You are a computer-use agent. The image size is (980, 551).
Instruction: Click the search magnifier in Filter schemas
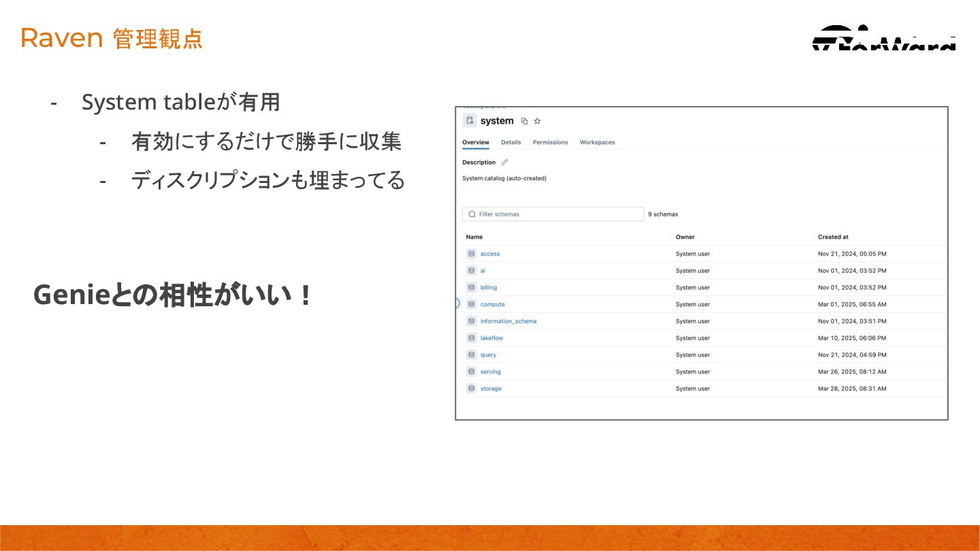click(472, 214)
